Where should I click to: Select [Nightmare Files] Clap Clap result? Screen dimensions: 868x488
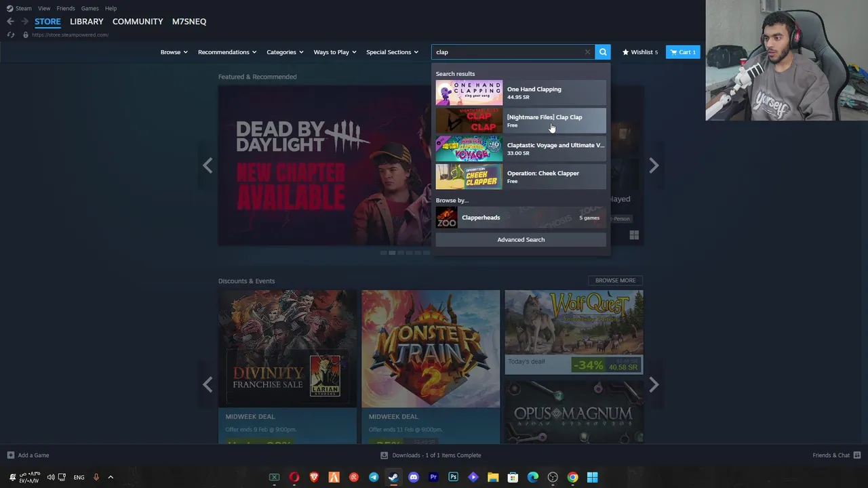(x=521, y=121)
